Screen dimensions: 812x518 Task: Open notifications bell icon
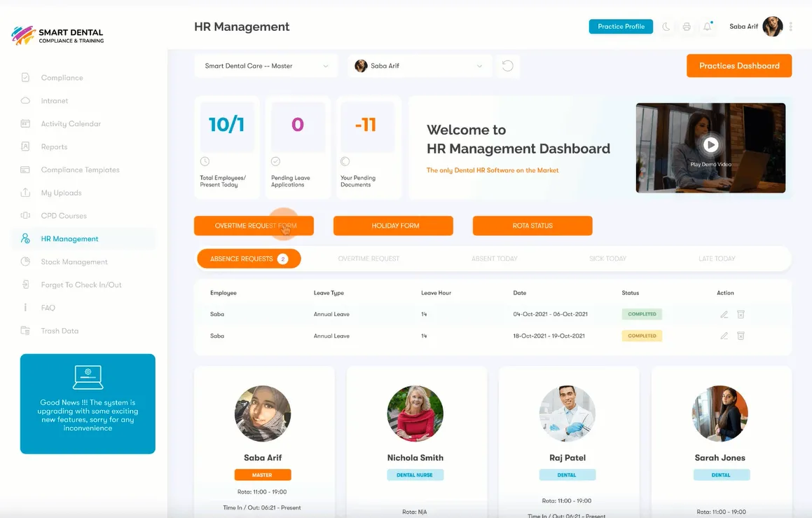coord(708,27)
